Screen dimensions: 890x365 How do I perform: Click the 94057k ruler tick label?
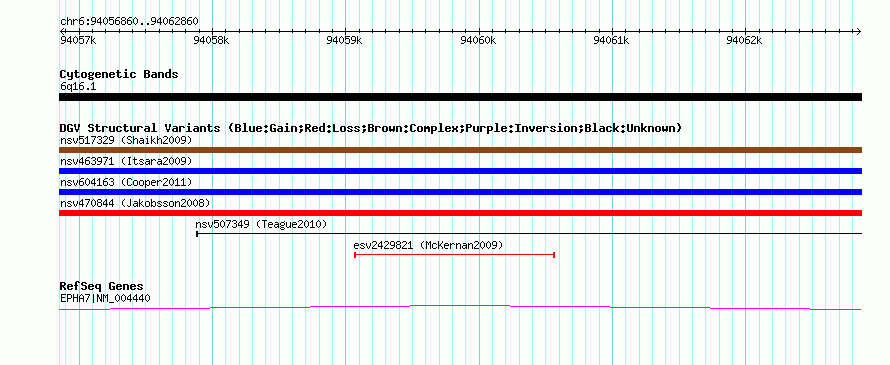point(78,40)
